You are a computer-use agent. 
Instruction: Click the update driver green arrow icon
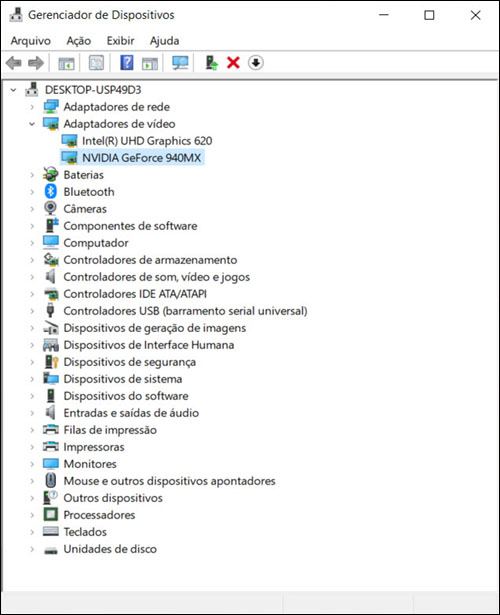tap(212, 63)
